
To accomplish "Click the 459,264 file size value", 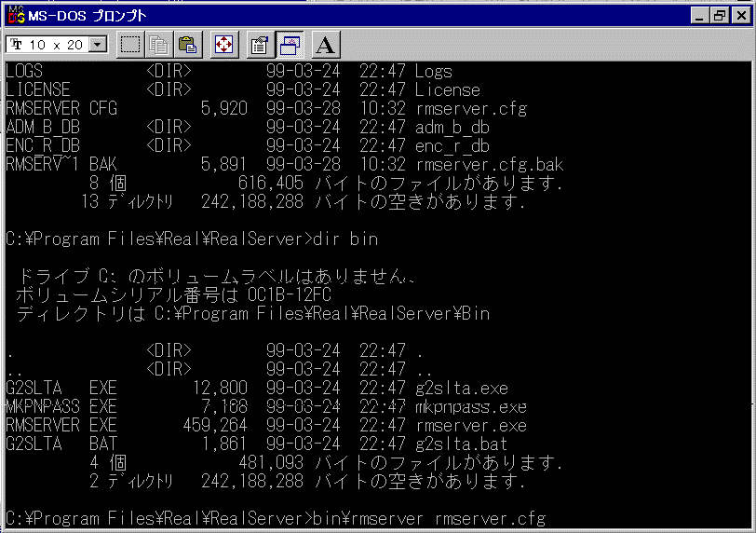I will (215, 426).
